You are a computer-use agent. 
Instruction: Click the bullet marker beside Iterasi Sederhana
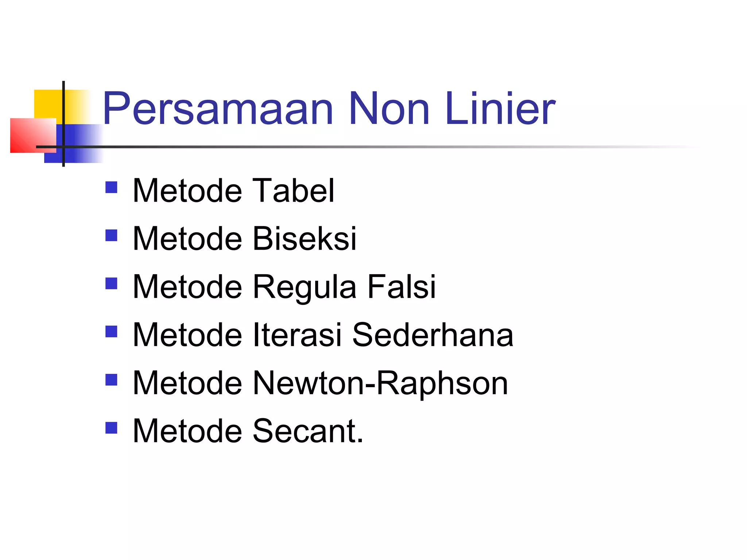point(111,331)
